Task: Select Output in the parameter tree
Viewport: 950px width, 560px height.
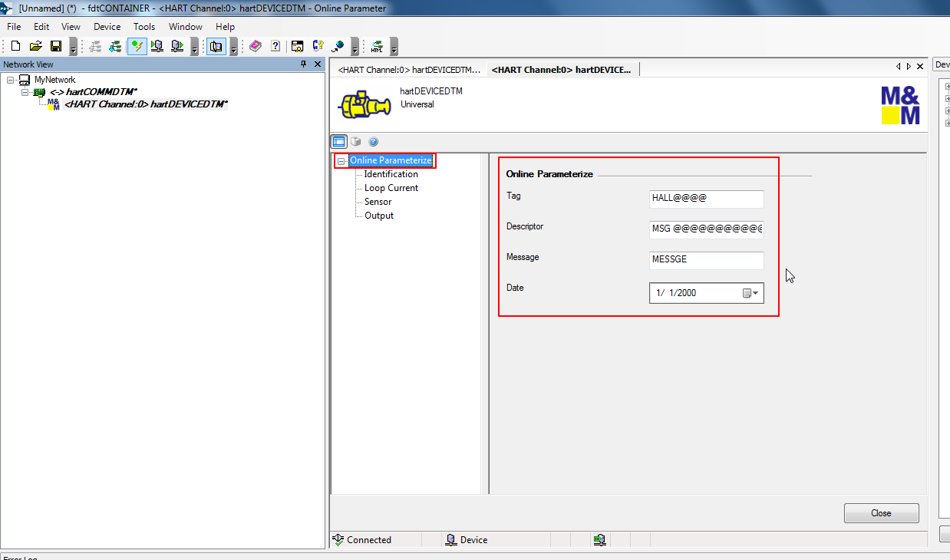Action: click(x=379, y=216)
